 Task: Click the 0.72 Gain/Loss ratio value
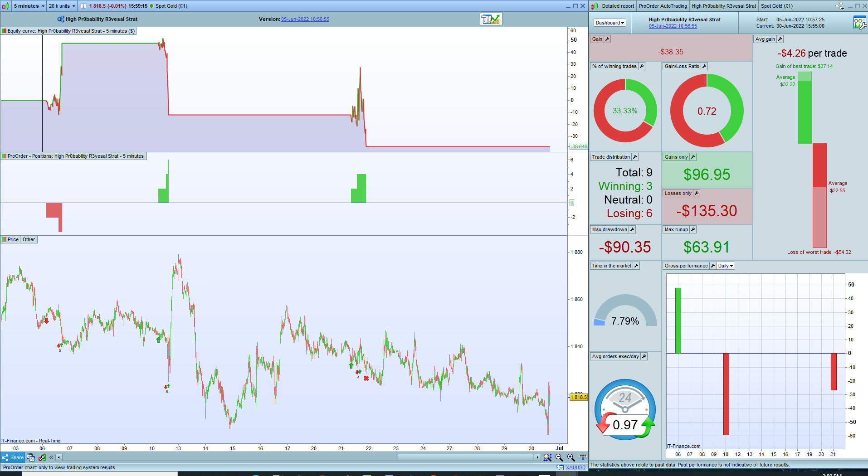(x=707, y=111)
